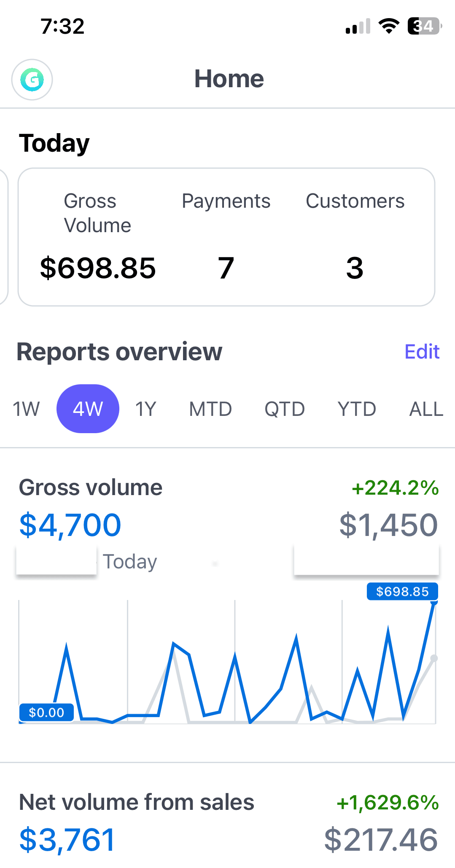Screen dimensions: 455x868
Task: Tap the cellular signal bars icon
Action: point(358,27)
